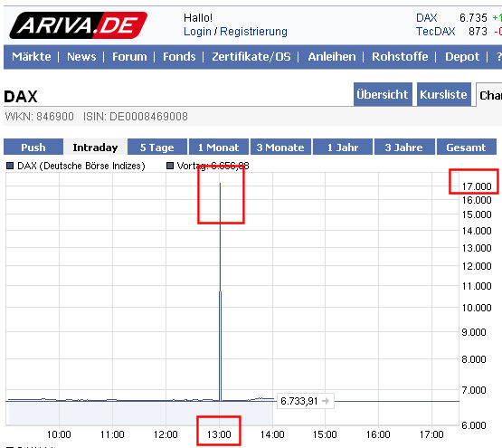
Task: Open the TecDAX index link
Action: [435, 32]
